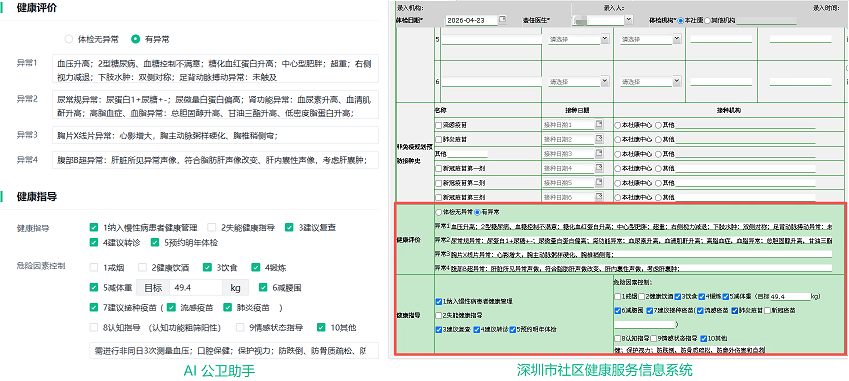Open calendar icon for 接种日期6 field

click(599, 197)
